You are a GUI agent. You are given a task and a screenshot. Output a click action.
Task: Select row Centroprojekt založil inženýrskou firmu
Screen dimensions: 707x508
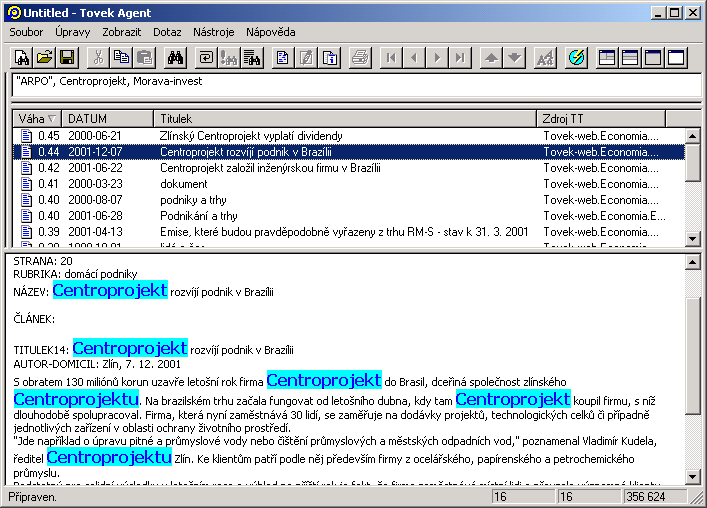pos(348,168)
